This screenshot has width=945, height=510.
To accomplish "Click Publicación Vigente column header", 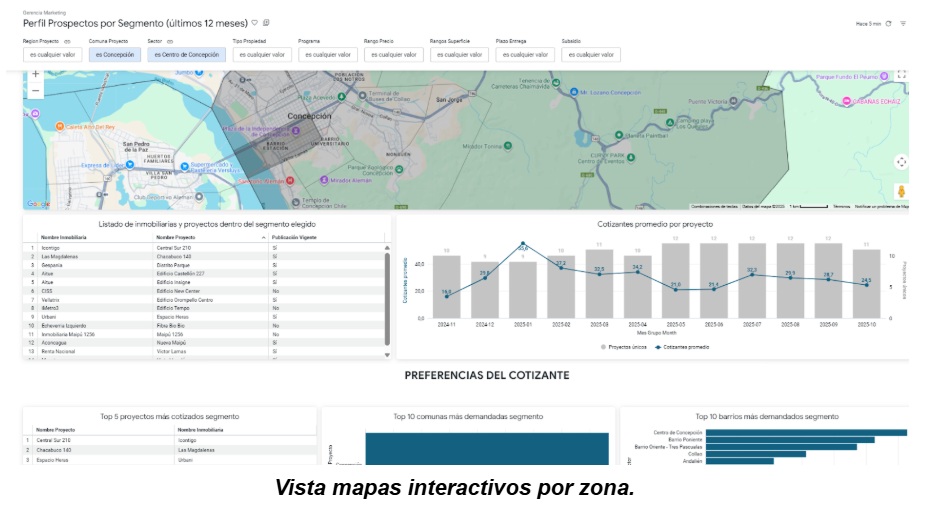I will pyautogui.click(x=294, y=238).
